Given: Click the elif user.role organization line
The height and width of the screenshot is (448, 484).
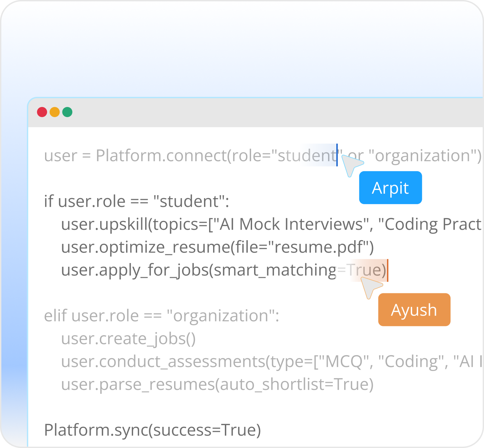Looking at the screenshot, I should click(x=163, y=315).
